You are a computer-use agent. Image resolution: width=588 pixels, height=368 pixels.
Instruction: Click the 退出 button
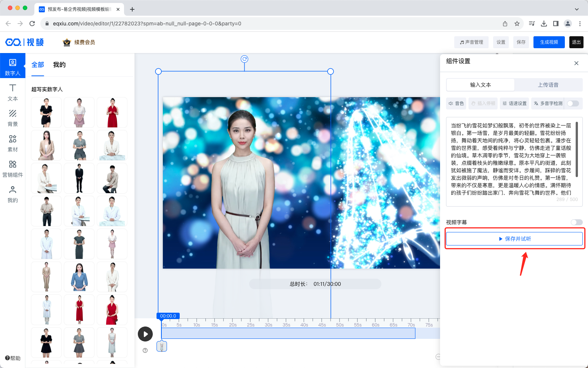[576, 42]
